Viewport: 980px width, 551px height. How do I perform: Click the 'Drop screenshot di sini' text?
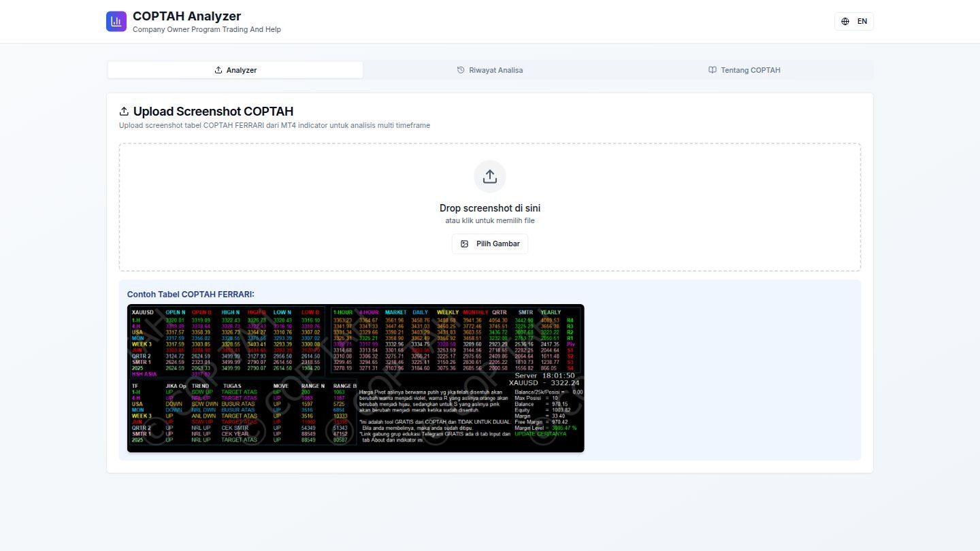click(490, 208)
